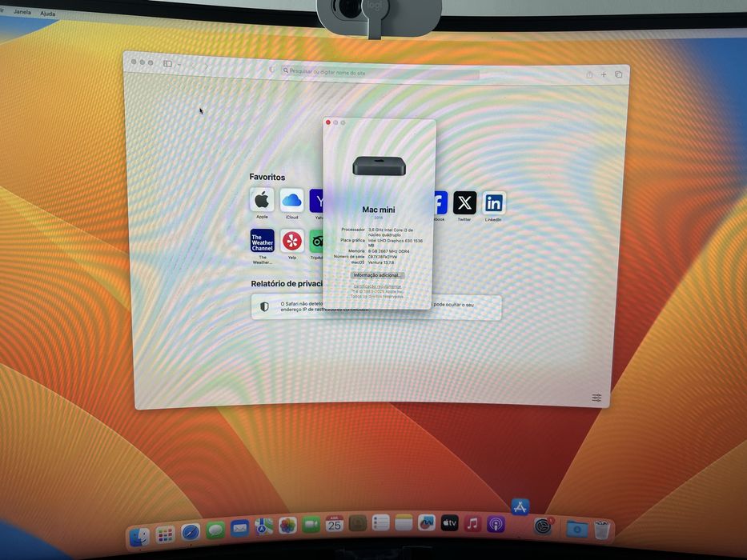
Task: Open the Contacts app in Dock
Action: 358,523
